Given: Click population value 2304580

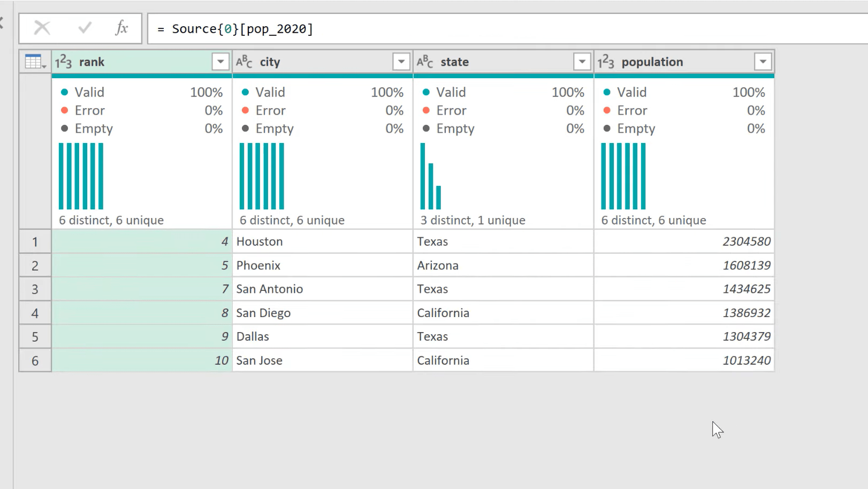Looking at the screenshot, I should pos(684,242).
